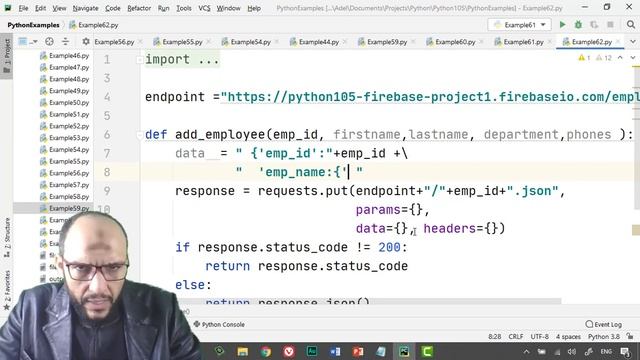This screenshot has height=360, width=640.
Task: Open the Event Log
Action: click(x=603, y=324)
